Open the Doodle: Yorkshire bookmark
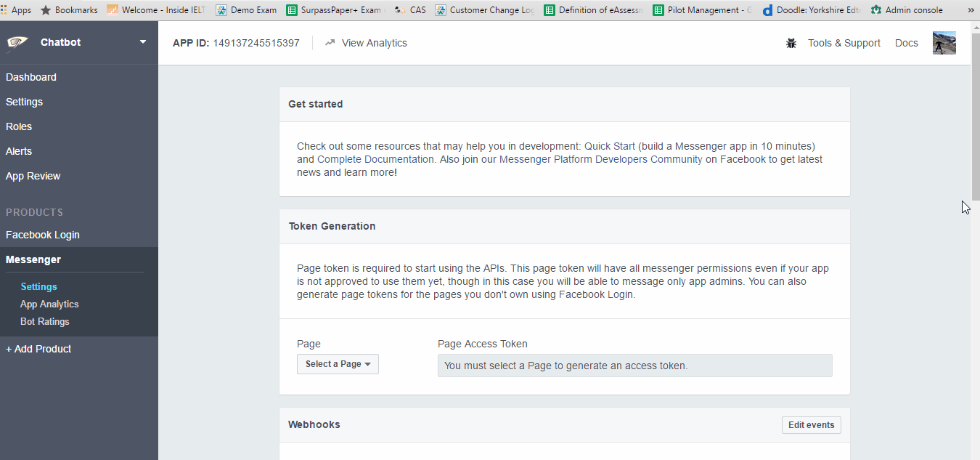 click(x=812, y=10)
